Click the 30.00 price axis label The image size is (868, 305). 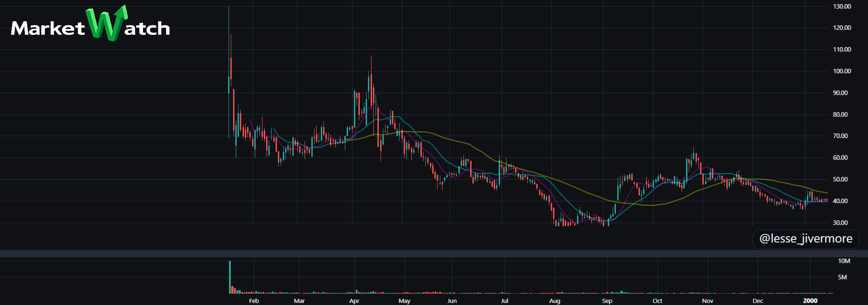[840, 223]
